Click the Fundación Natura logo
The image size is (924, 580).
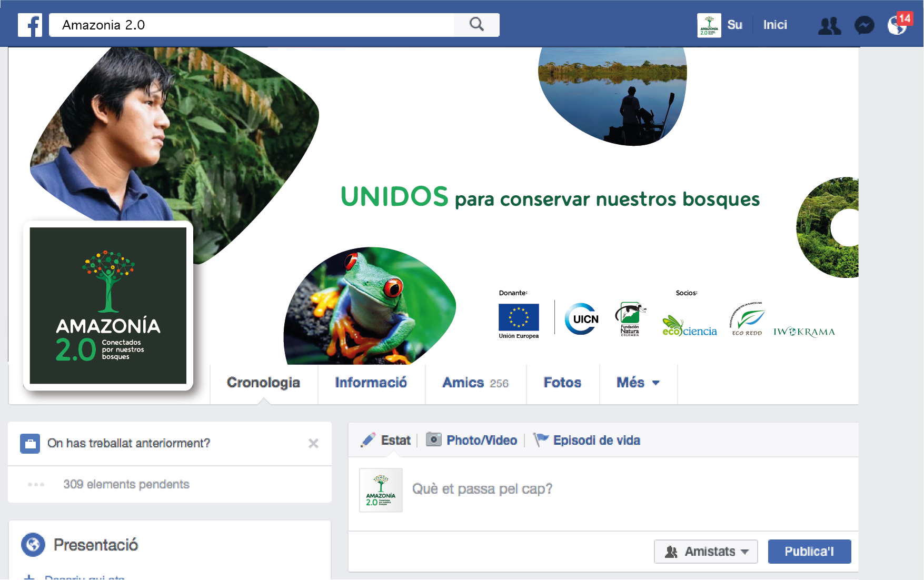630,318
